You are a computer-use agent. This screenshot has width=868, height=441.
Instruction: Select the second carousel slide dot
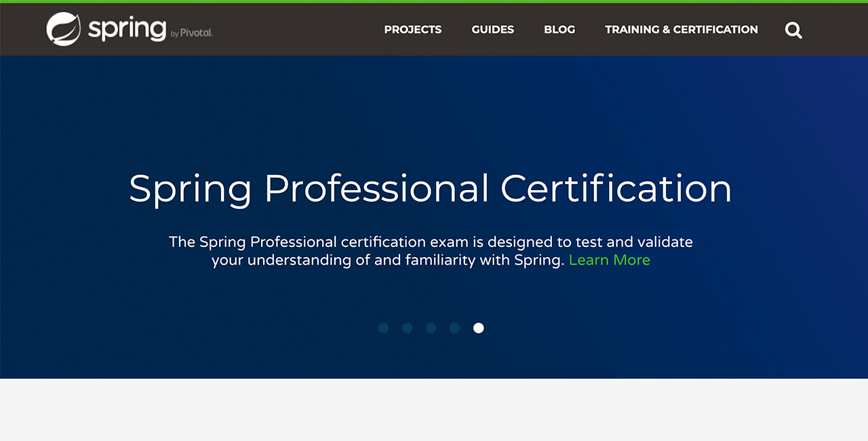407,328
